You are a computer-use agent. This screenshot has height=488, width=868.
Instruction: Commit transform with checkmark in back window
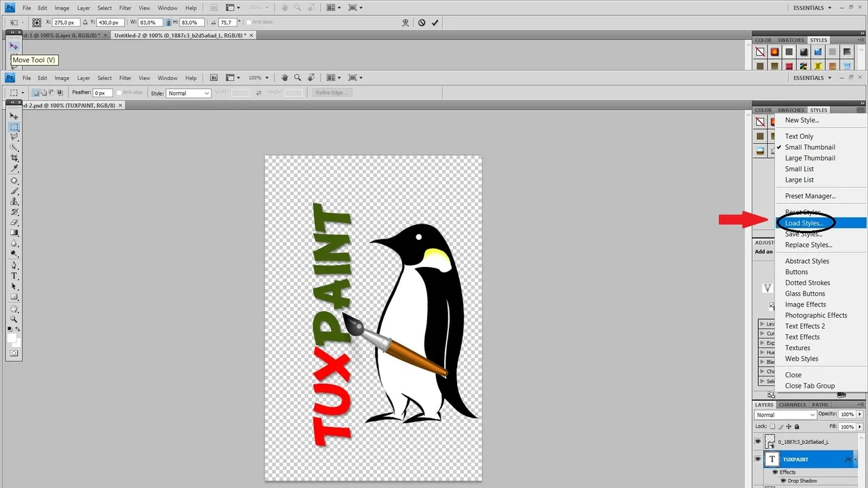click(435, 22)
